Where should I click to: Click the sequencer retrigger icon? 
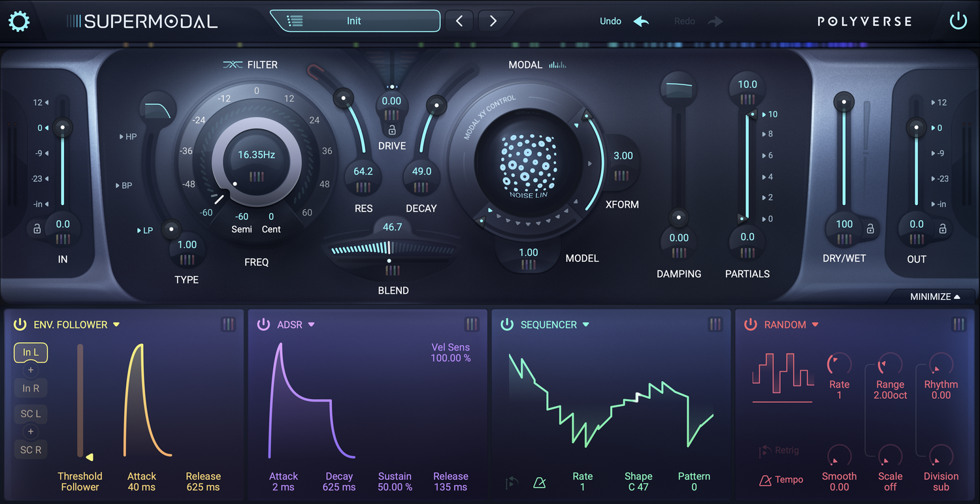512,482
